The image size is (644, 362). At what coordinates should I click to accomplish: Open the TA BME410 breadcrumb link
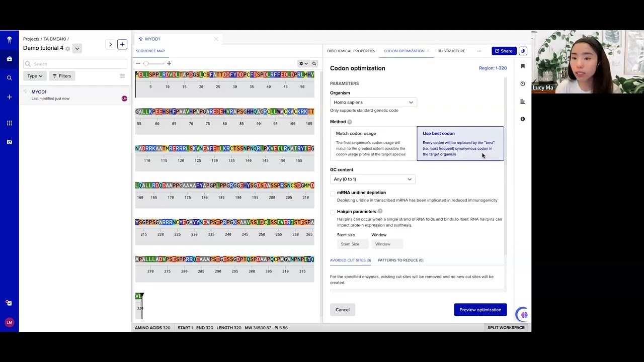[55, 39]
